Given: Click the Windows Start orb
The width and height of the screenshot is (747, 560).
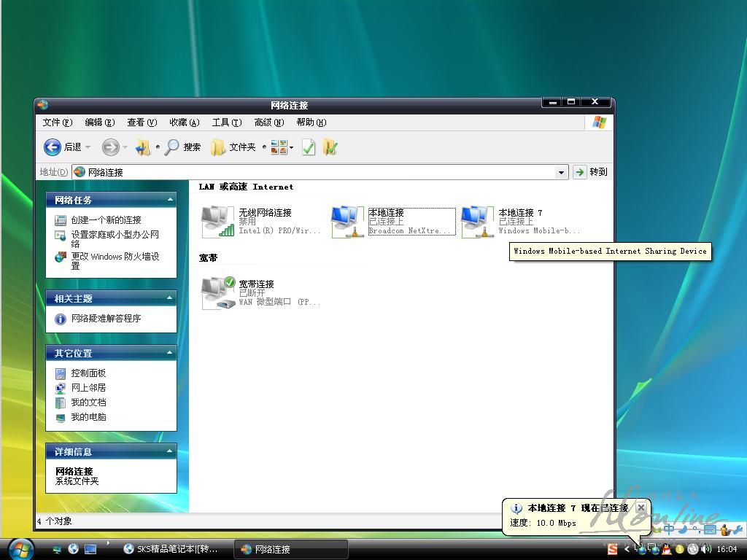Looking at the screenshot, I should pyautogui.click(x=20, y=548).
